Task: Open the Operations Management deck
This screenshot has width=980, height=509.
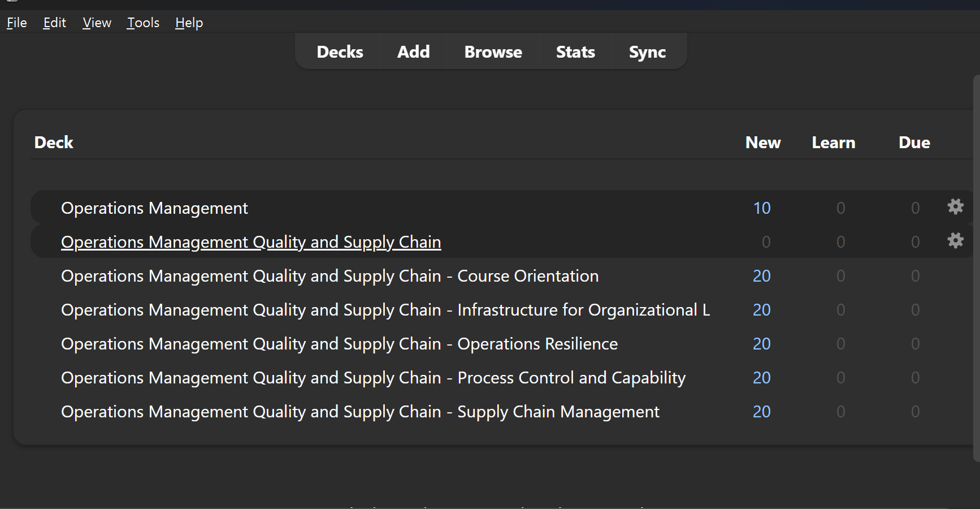Action: (154, 208)
